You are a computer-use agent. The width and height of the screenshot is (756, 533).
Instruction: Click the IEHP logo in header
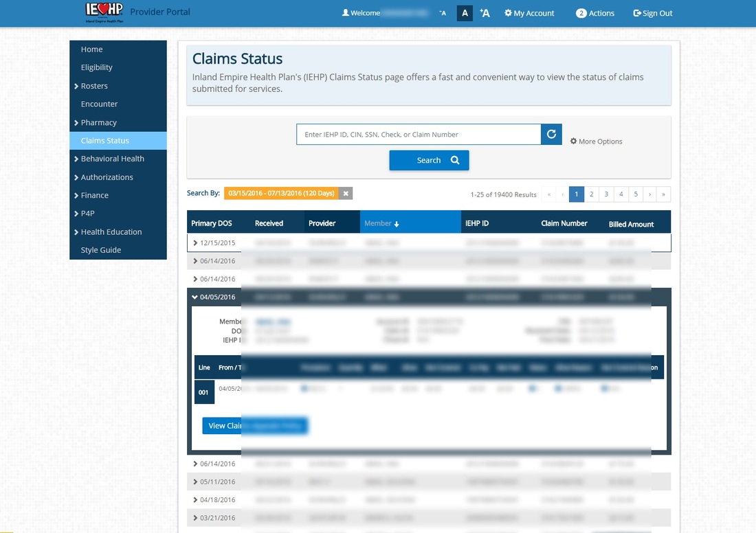point(104,12)
